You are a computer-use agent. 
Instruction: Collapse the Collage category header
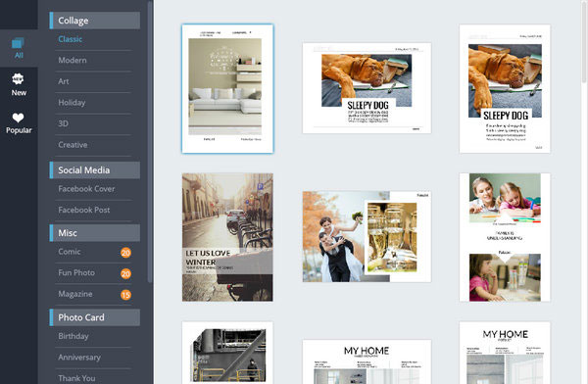(95, 21)
